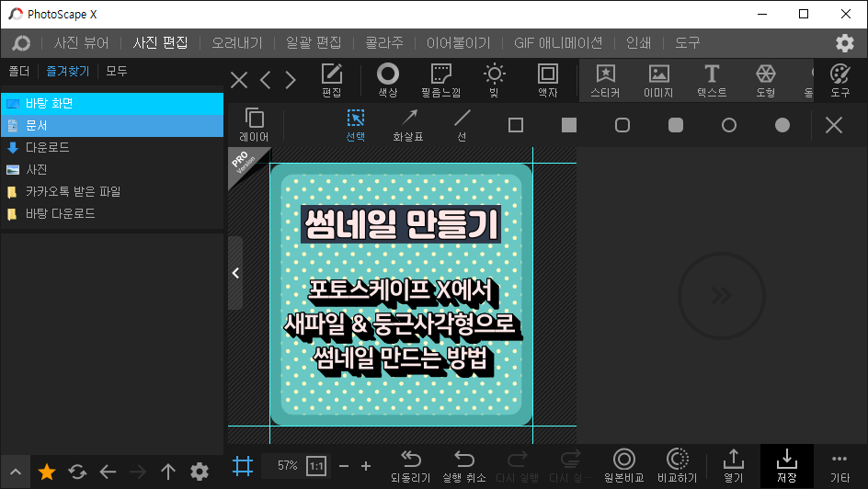Screen dimensions: 868x489
Task: Open the 색상 color adjustments
Action: 387,80
